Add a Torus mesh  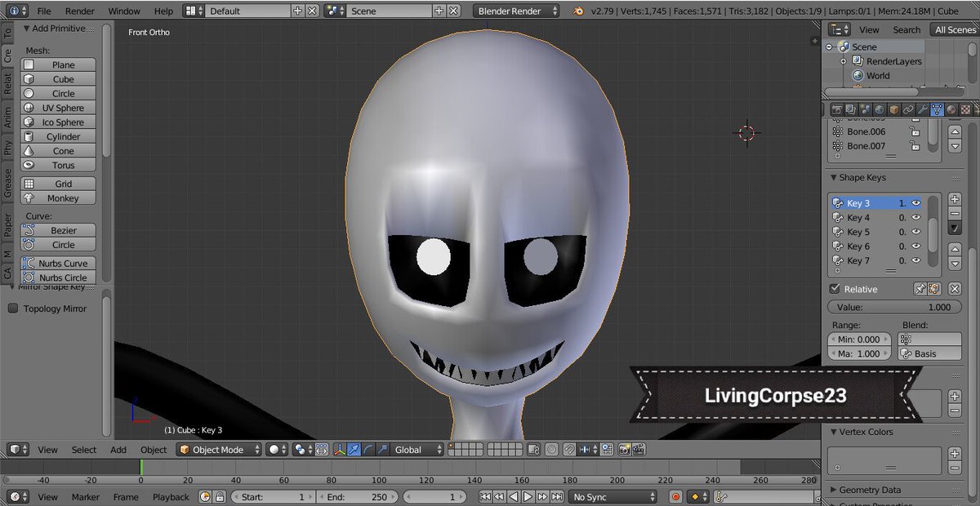coord(58,165)
